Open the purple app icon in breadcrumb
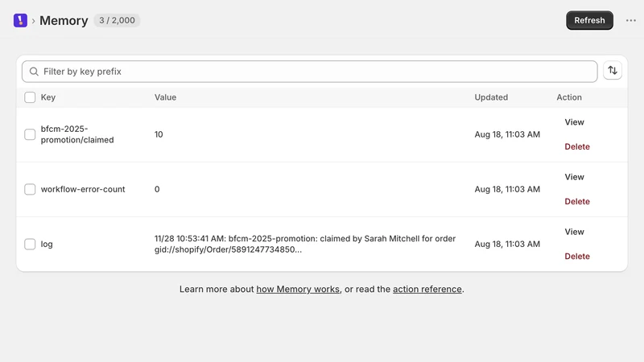The image size is (644, 362). tap(20, 20)
